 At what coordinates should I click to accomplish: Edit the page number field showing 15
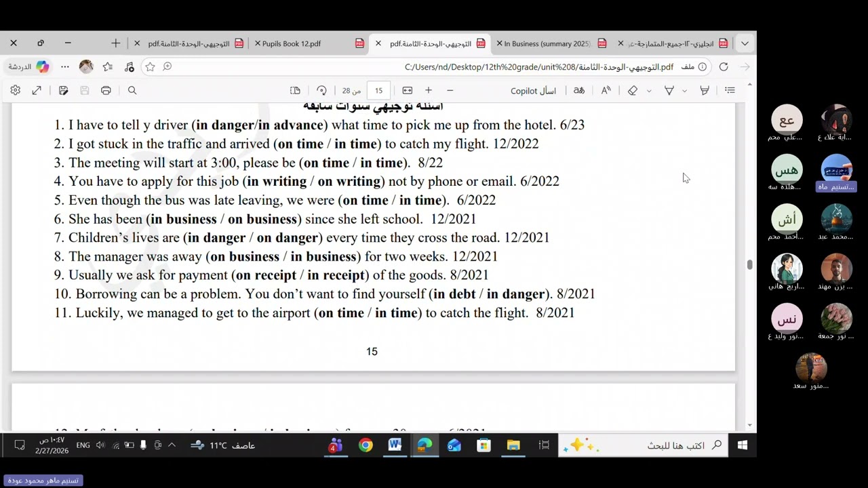[378, 91]
